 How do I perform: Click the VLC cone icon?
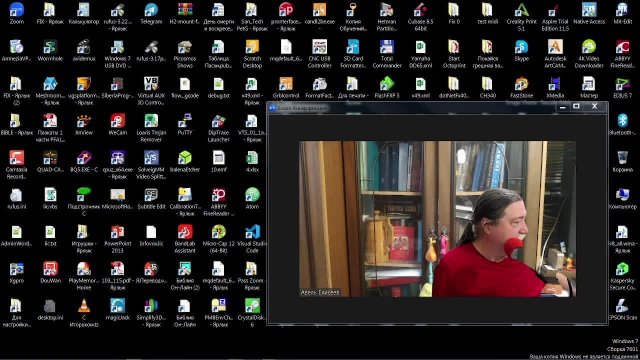[84, 312]
